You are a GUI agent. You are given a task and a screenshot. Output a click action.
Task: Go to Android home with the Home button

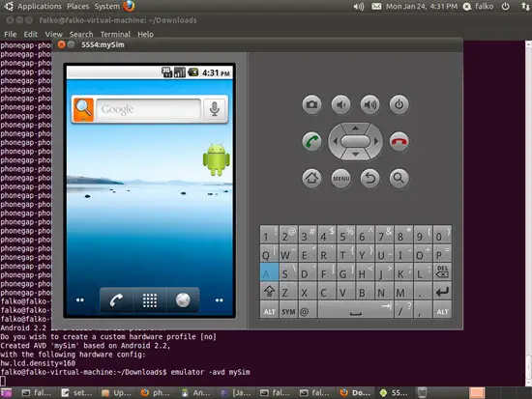[x=311, y=178]
